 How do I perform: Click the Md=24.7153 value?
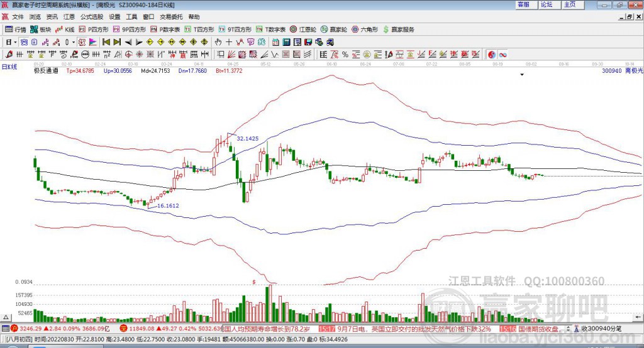(155, 70)
